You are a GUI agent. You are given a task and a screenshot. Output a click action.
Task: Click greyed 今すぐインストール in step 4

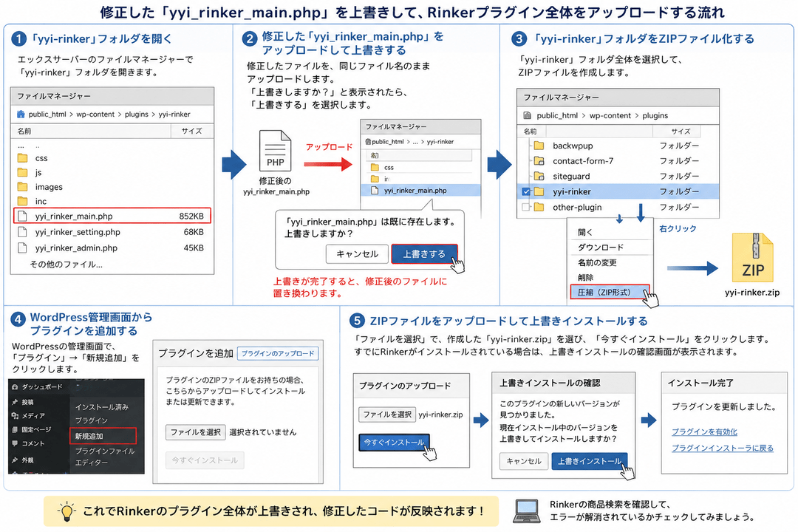pyautogui.click(x=205, y=460)
